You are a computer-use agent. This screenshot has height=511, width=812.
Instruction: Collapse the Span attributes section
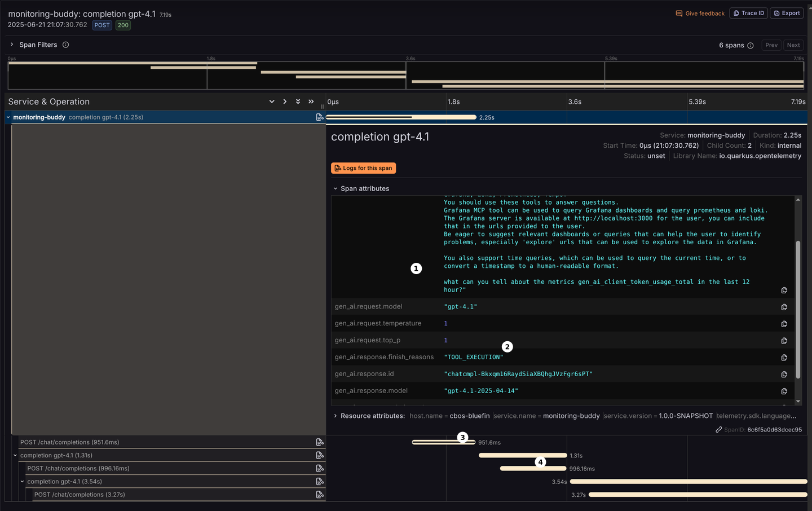tap(336, 189)
